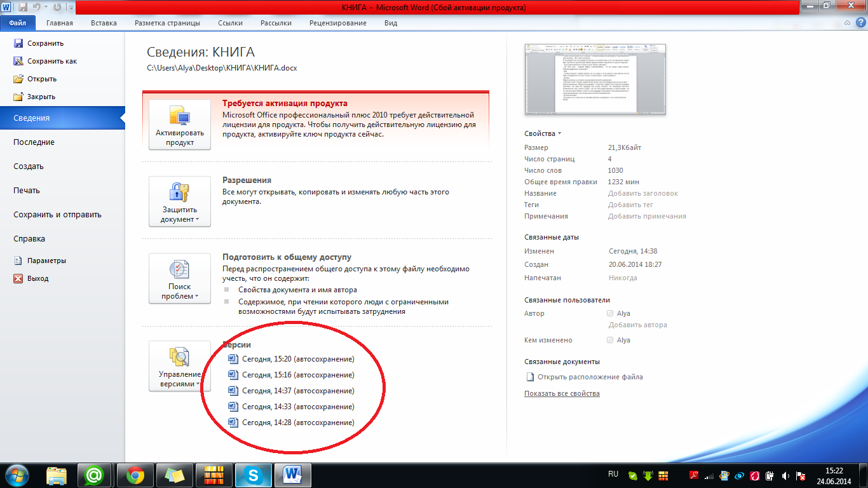Open the Разметка страницы tab
Screen dimensions: 868x488
click(167, 23)
